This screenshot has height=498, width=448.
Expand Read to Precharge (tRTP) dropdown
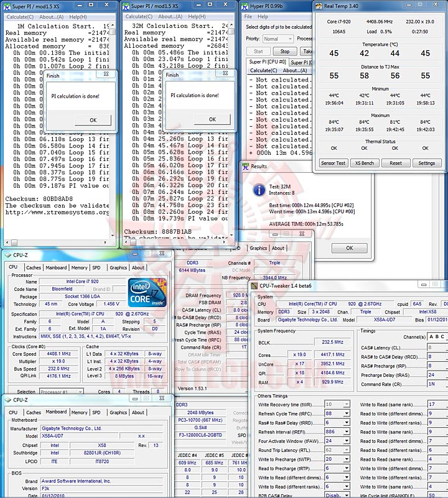(x=347, y=468)
